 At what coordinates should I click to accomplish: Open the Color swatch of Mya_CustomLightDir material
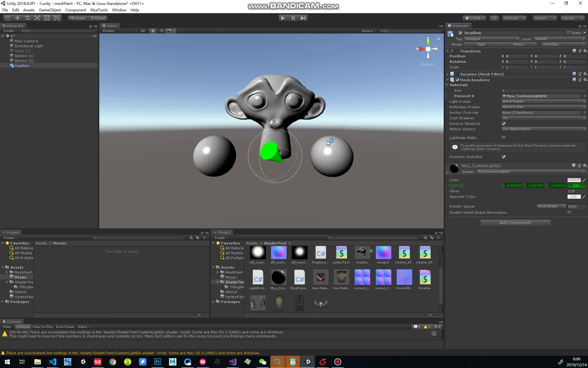point(574,180)
